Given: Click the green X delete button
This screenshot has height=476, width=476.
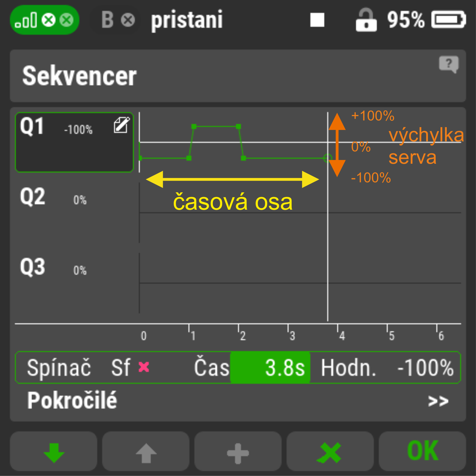Looking at the screenshot, I should [x=330, y=453].
